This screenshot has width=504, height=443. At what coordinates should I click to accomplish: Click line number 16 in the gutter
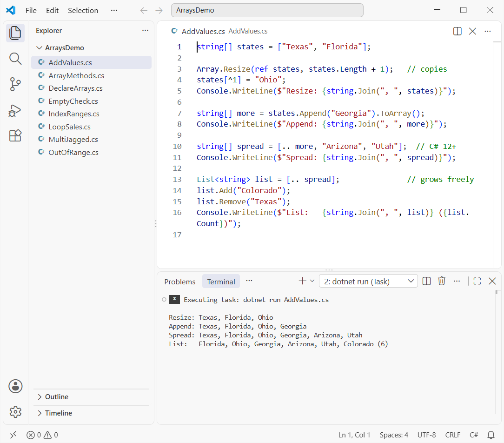177,213
